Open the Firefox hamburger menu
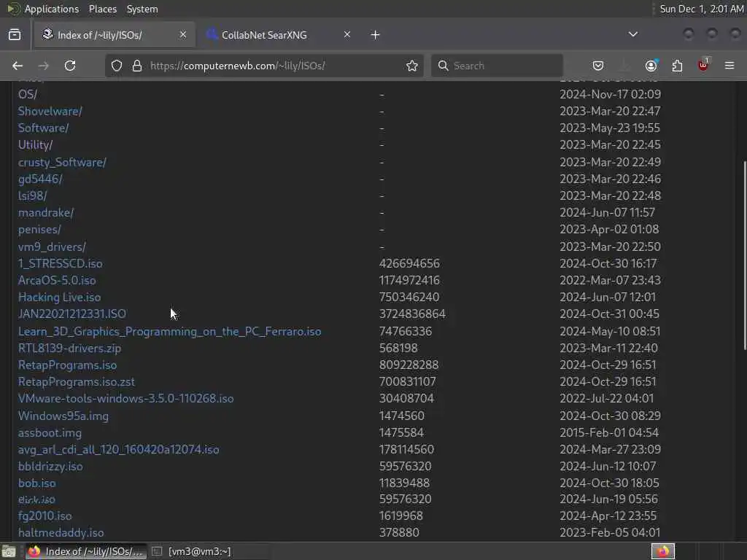The image size is (747, 560). click(x=729, y=66)
